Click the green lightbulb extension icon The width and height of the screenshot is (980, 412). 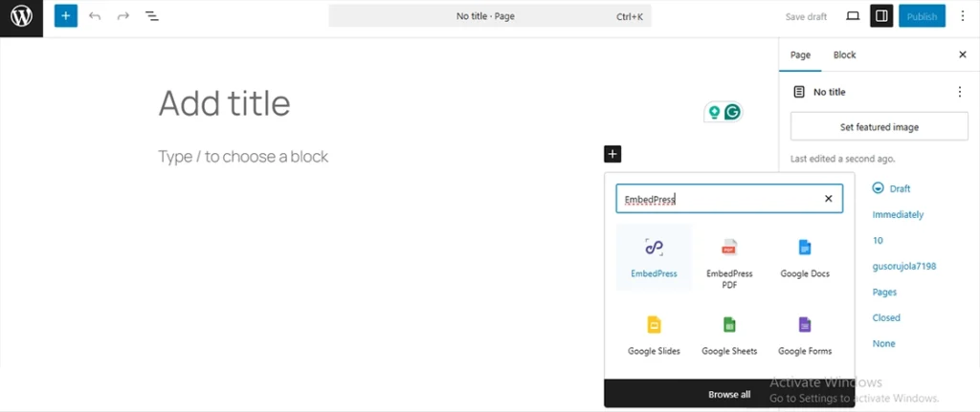click(x=714, y=113)
